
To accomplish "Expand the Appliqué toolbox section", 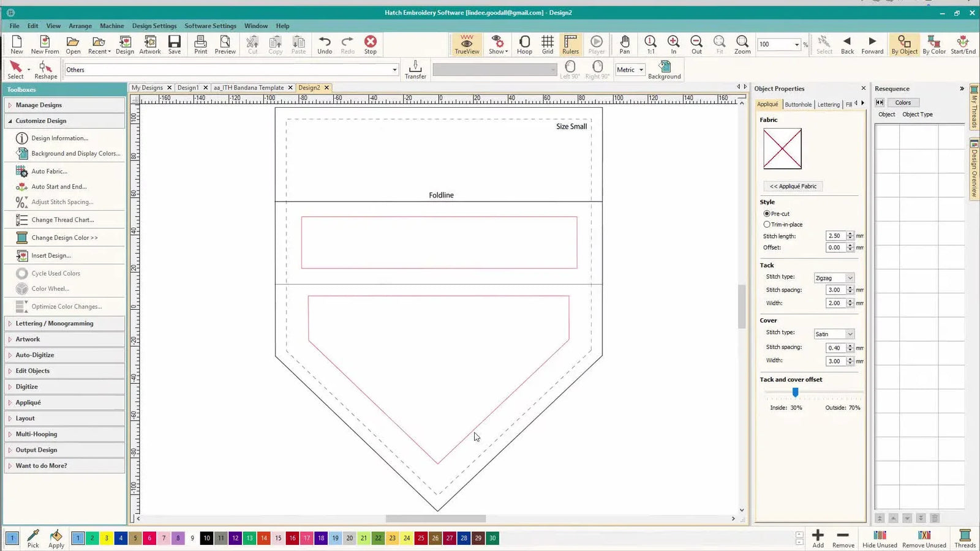I will point(28,402).
